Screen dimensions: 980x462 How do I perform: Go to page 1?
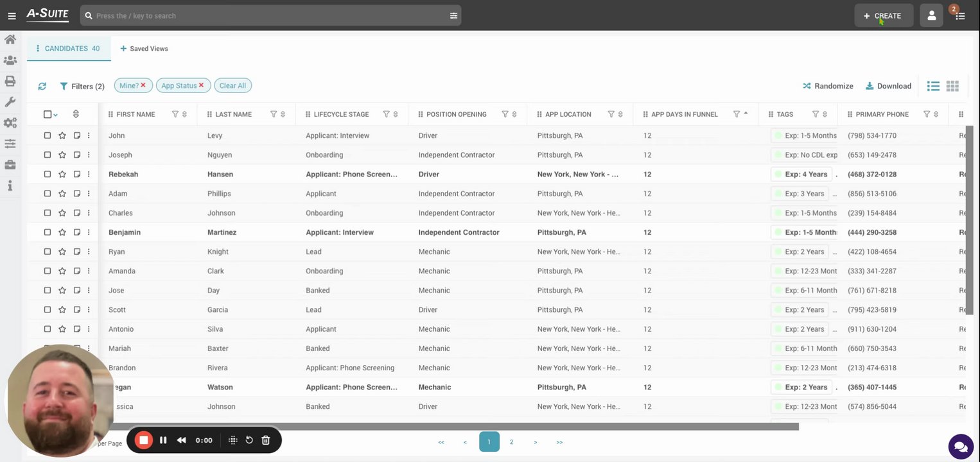[x=489, y=441]
